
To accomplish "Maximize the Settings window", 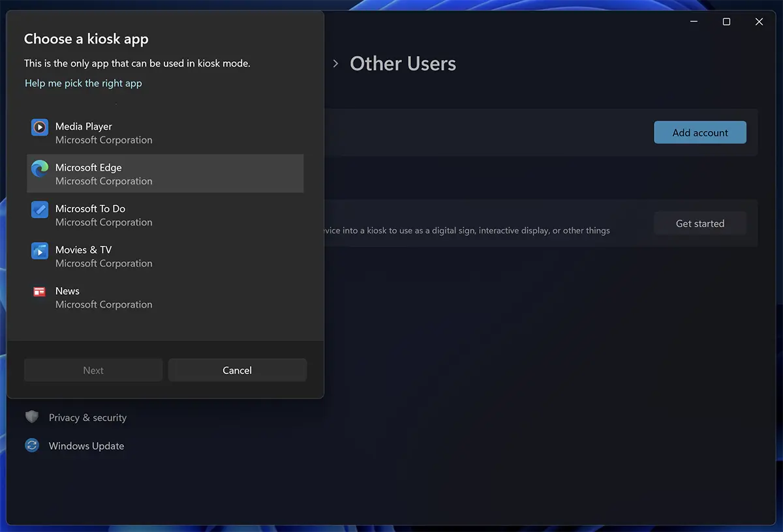I will (x=726, y=22).
